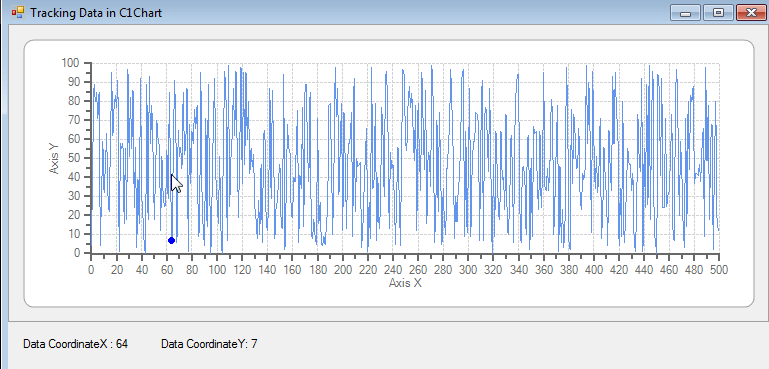Click the blue tracking marker dot
This screenshot has height=369, width=769.
click(x=171, y=240)
